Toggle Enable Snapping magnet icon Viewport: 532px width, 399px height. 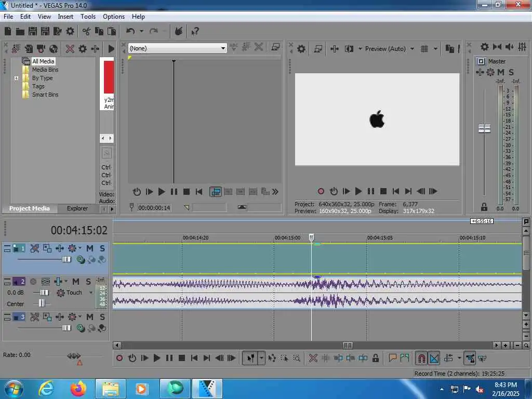[421, 358]
